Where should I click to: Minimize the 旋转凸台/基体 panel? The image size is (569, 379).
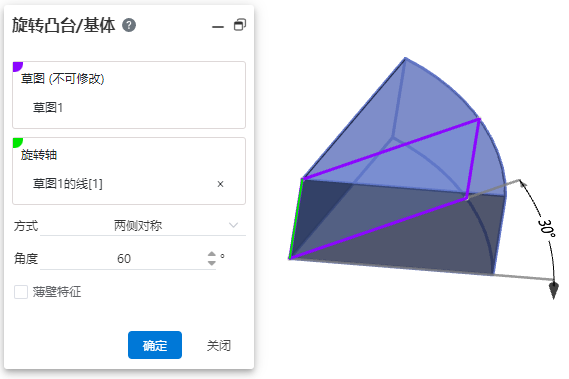(218, 27)
